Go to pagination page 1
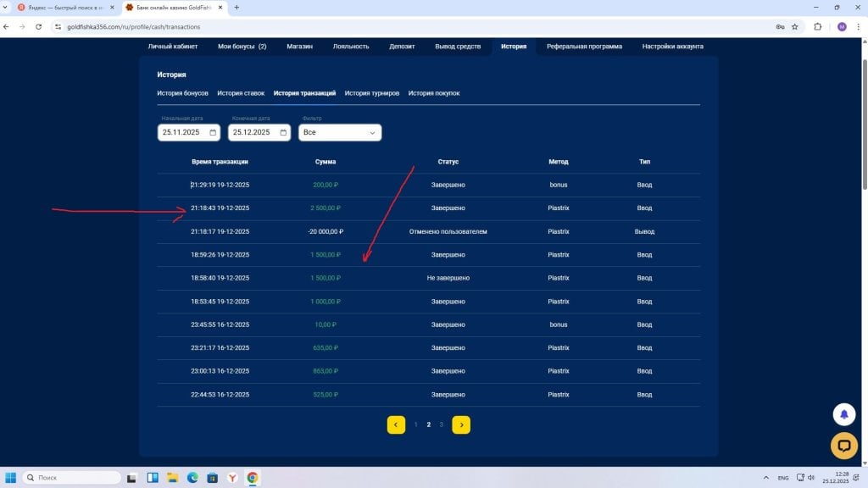This screenshot has width=868, height=488. 415,425
